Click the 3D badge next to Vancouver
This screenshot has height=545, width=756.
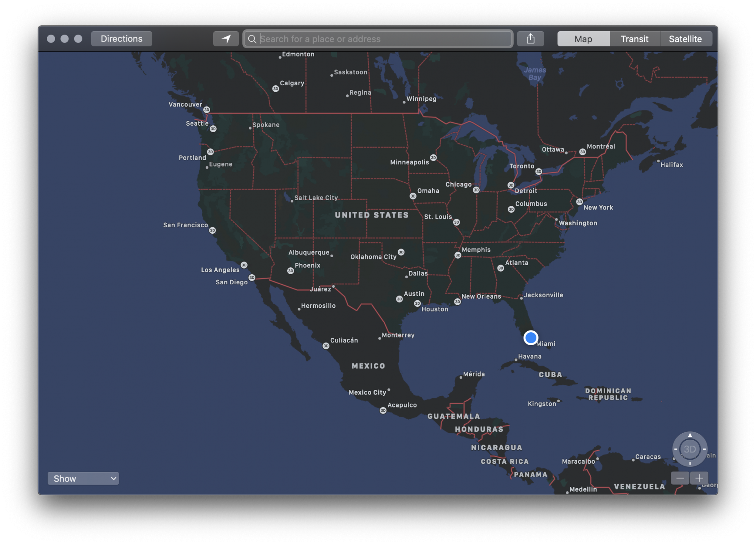[207, 110]
